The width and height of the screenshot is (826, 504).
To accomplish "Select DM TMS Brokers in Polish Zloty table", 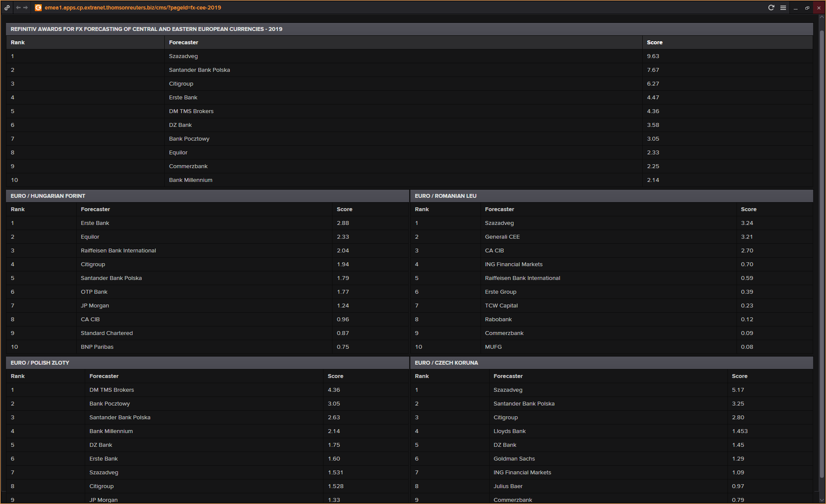I will pos(112,390).
